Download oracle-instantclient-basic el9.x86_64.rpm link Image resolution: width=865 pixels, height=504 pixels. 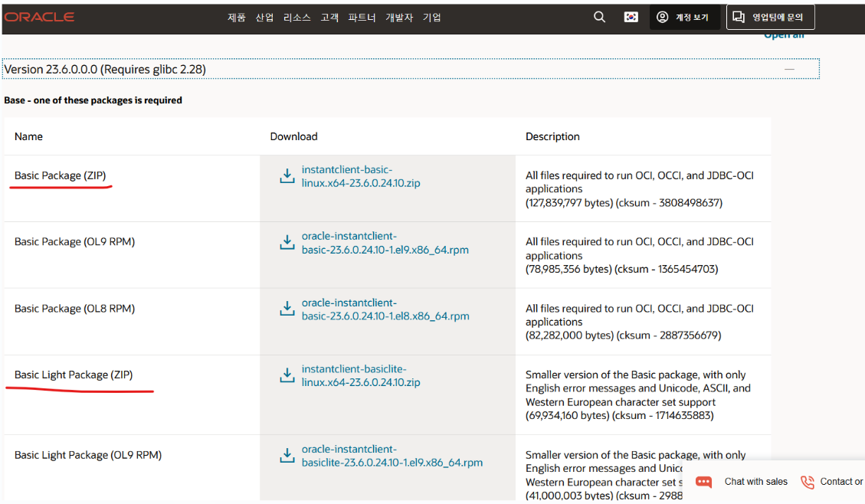[385, 243]
